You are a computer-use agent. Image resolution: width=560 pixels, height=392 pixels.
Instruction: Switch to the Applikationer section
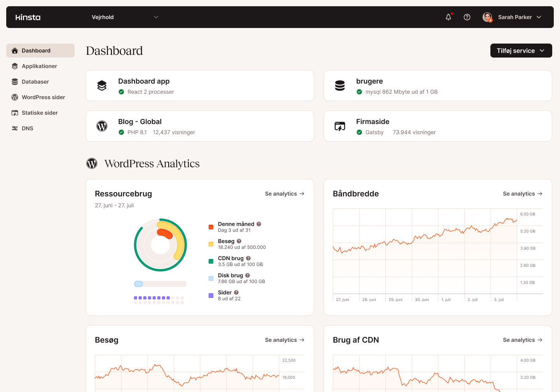point(39,66)
